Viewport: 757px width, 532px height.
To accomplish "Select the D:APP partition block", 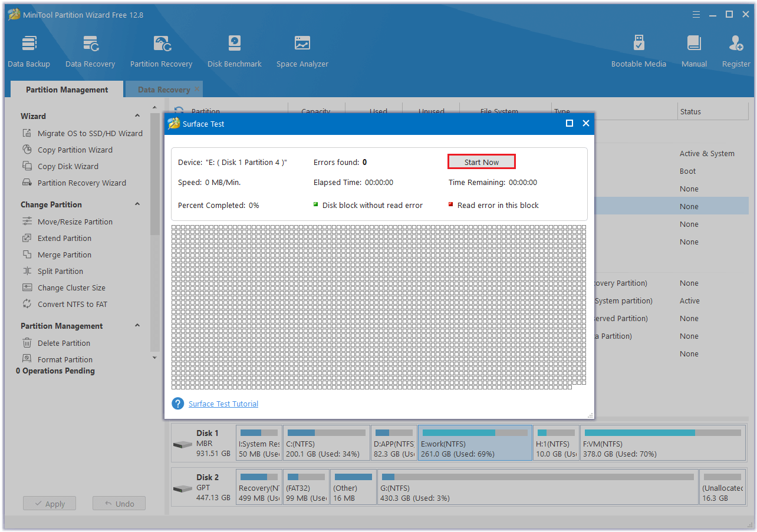I will point(394,443).
